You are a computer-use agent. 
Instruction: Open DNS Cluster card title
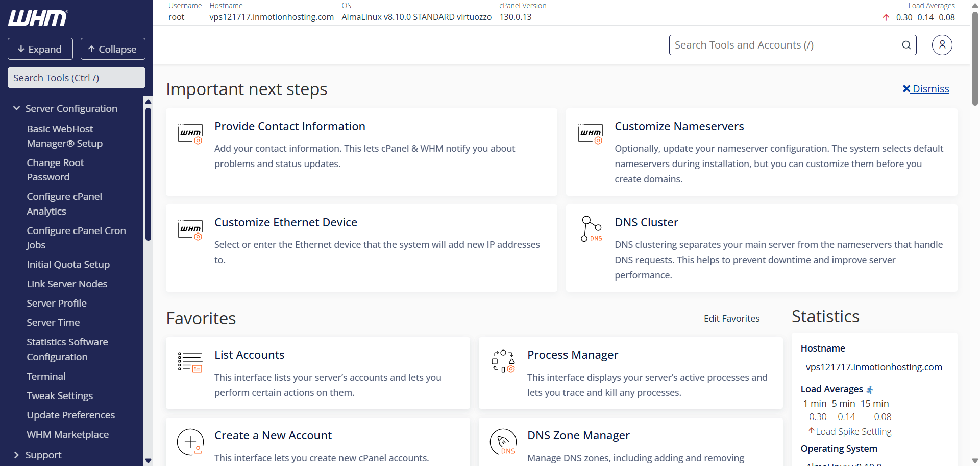[x=646, y=222]
